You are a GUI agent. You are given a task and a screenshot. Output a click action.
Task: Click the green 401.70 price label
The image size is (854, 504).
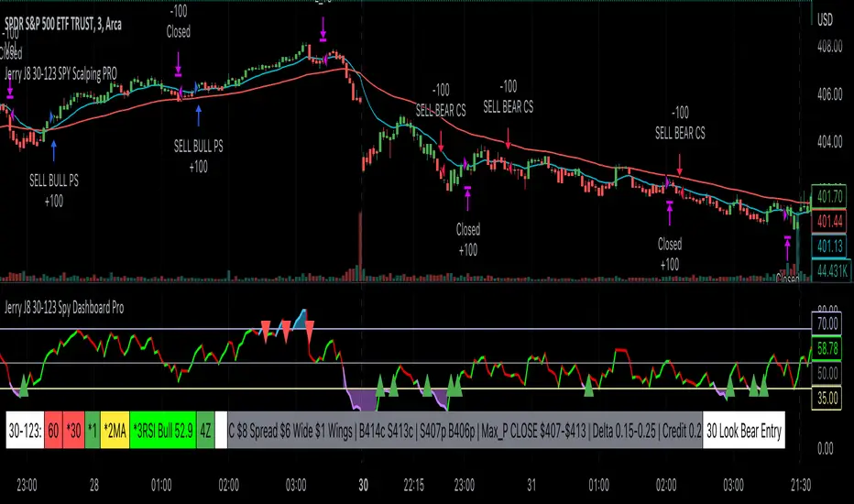pos(829,196)
